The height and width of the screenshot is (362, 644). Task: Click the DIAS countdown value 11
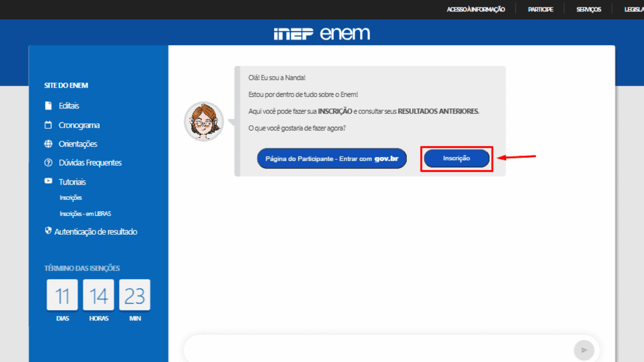(62, 296)
